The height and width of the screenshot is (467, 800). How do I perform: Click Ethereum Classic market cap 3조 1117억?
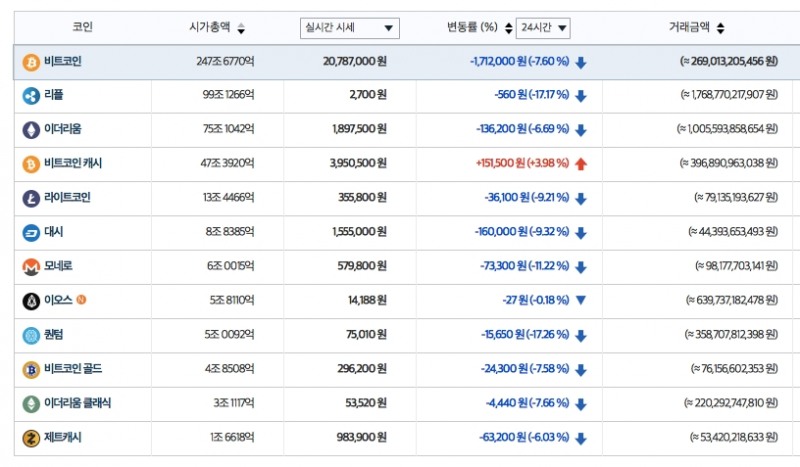tap(234, 403)
